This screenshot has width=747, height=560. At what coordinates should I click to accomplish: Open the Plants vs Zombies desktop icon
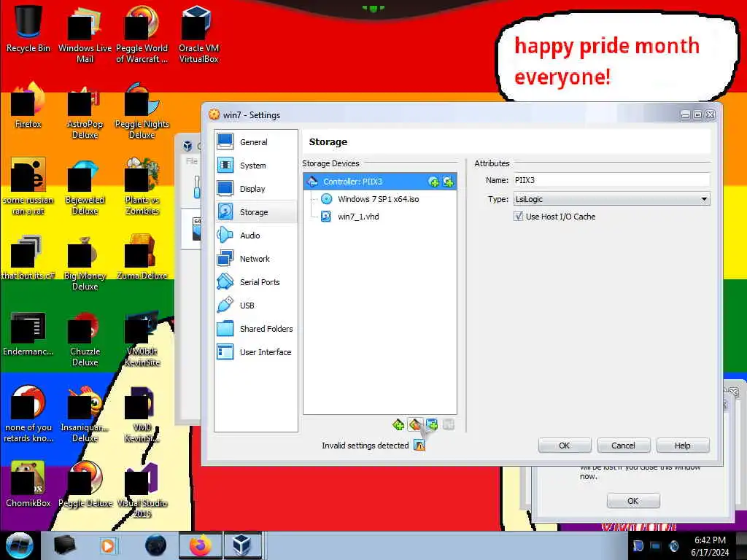(142, 187)
